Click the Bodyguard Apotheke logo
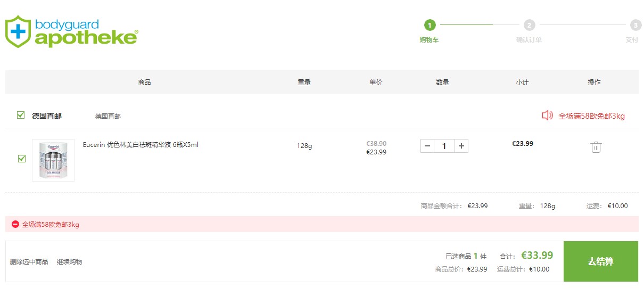Viewport: 644px width, 296px height. click(x=72, y=31)
